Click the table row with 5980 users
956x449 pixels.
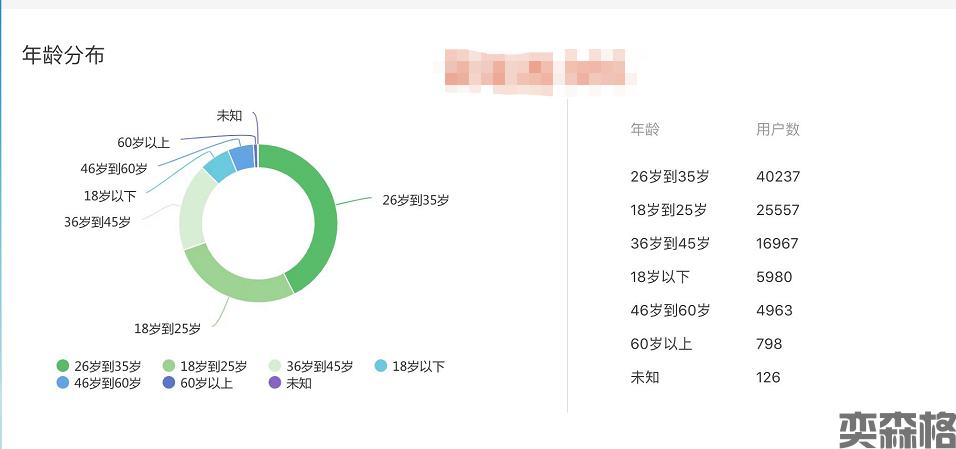click(x=715, y=277)
